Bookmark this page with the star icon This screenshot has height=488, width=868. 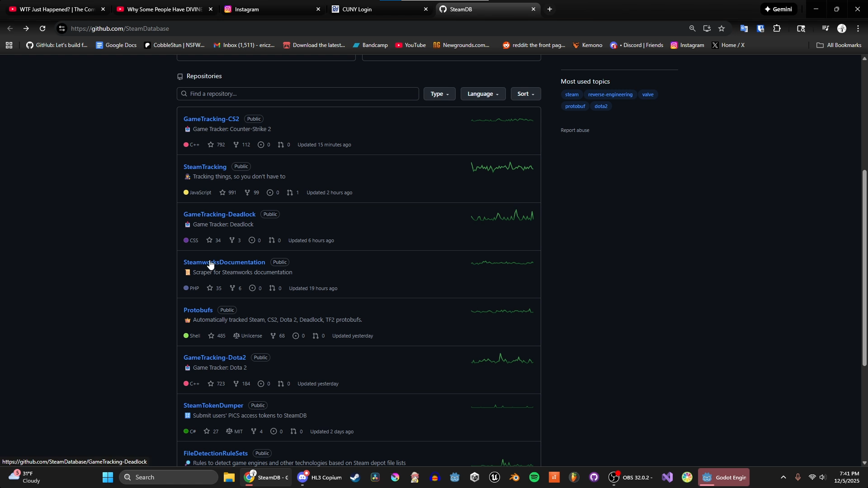722,28
